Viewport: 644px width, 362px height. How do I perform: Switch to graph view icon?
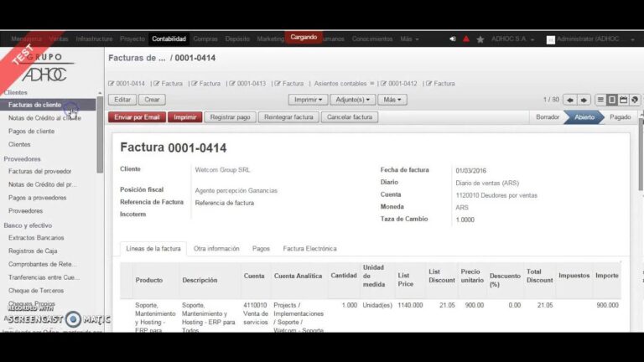[x=635, y=100]
